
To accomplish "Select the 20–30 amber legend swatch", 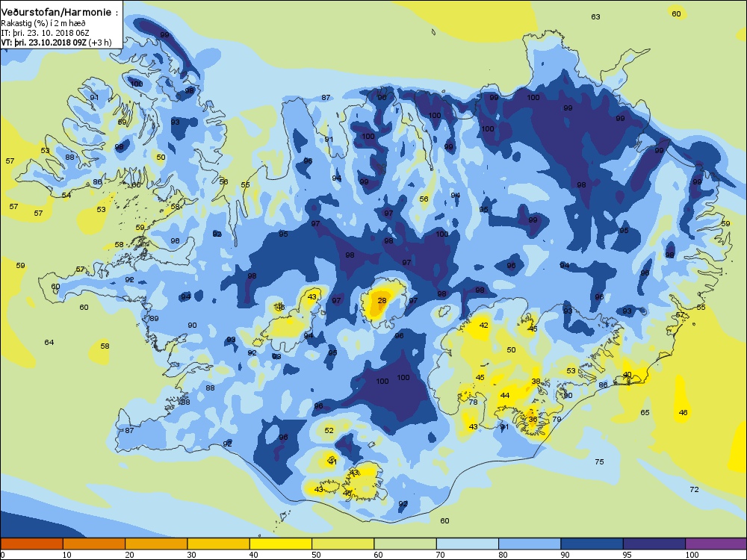I will coord(156,544).
